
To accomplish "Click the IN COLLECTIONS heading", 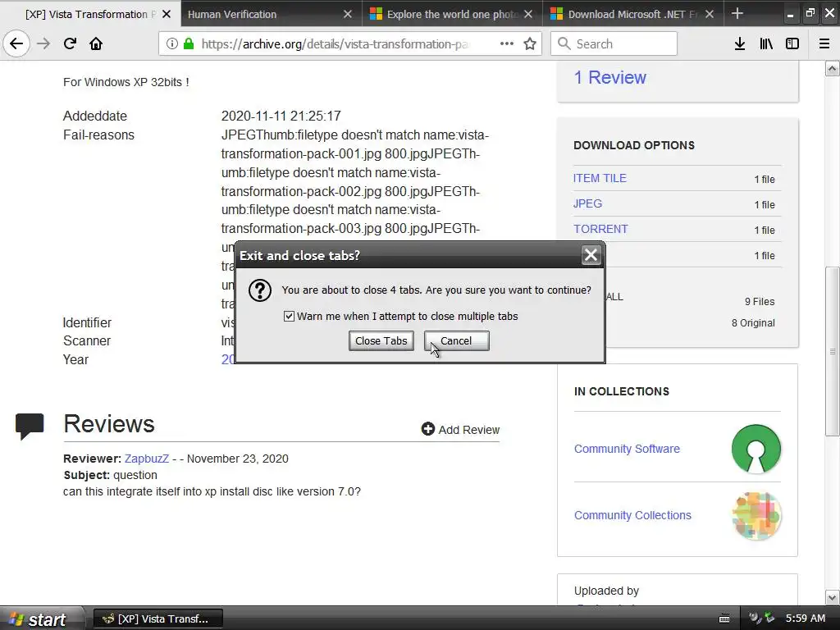I will click(622, 391).
